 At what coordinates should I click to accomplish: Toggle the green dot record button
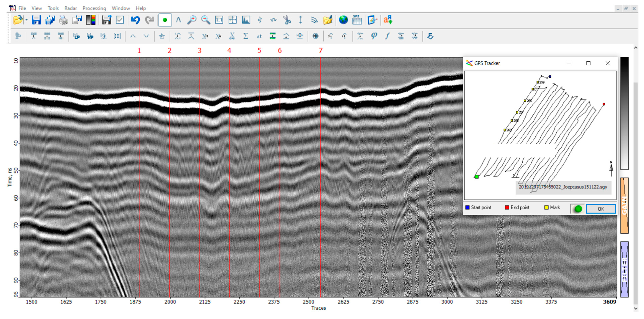pyautogui.click(x=165, y=20)
